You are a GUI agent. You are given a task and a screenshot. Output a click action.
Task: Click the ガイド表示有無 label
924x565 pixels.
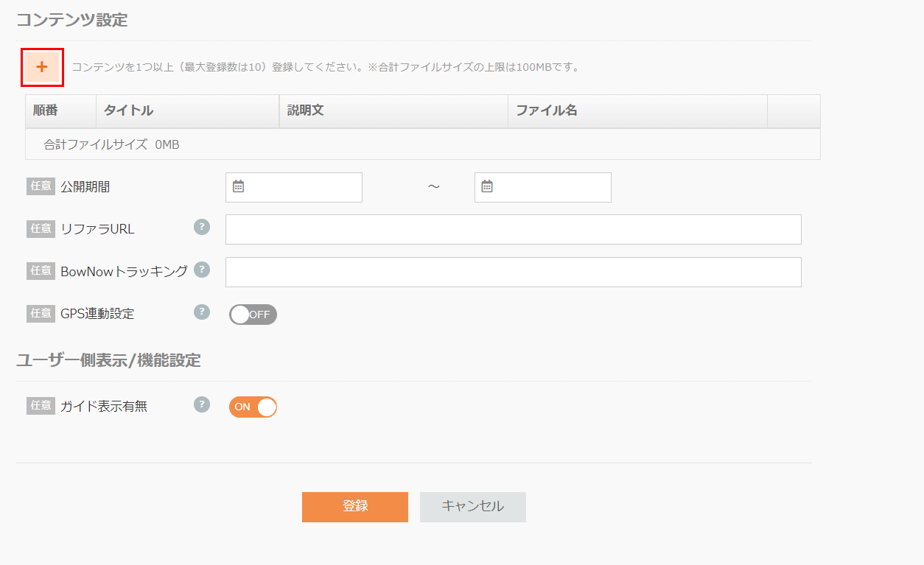coord(104,406)
